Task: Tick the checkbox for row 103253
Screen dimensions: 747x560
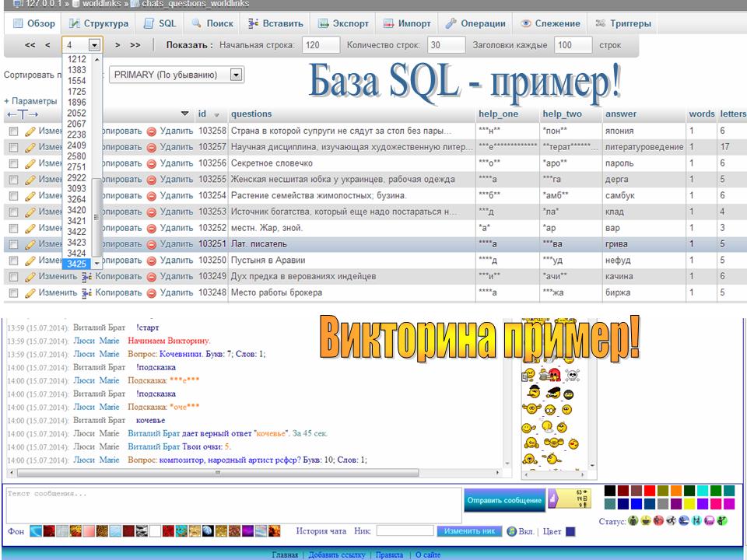Action: click(13, 212)
